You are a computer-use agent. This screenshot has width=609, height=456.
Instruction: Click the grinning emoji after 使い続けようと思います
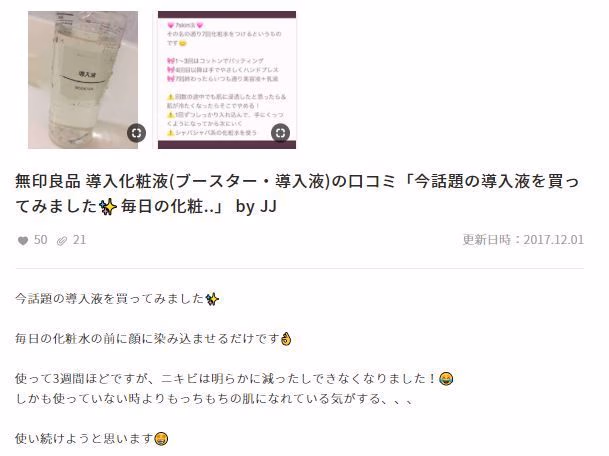(x=161, y=439)
